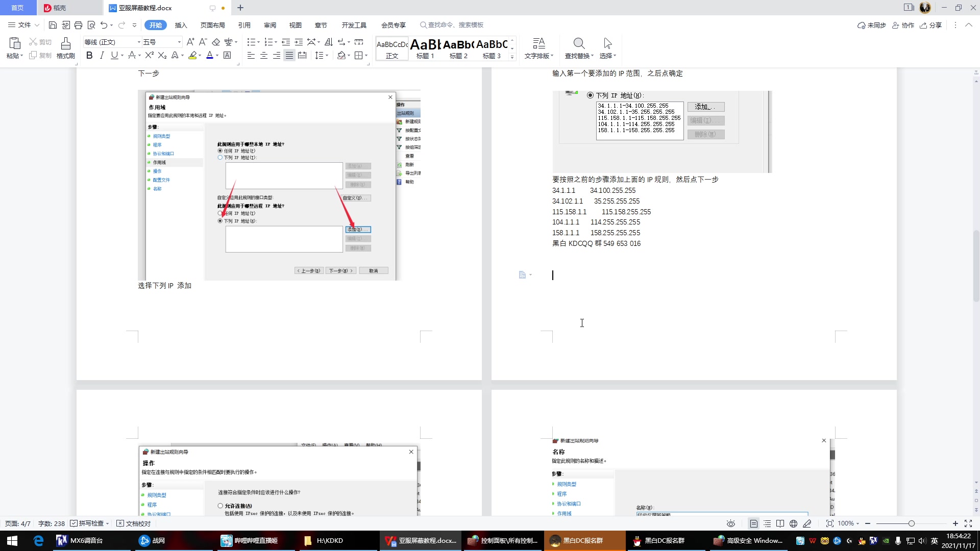
Task: Open the font size dropdown
Action: pos(179,42)
